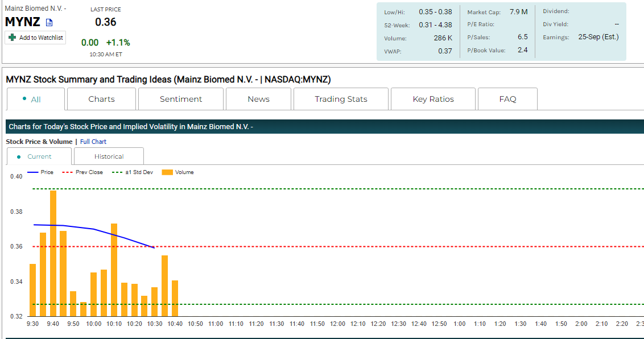
Task: View the Key Ratios tab
Action: [x=433, y=99]
